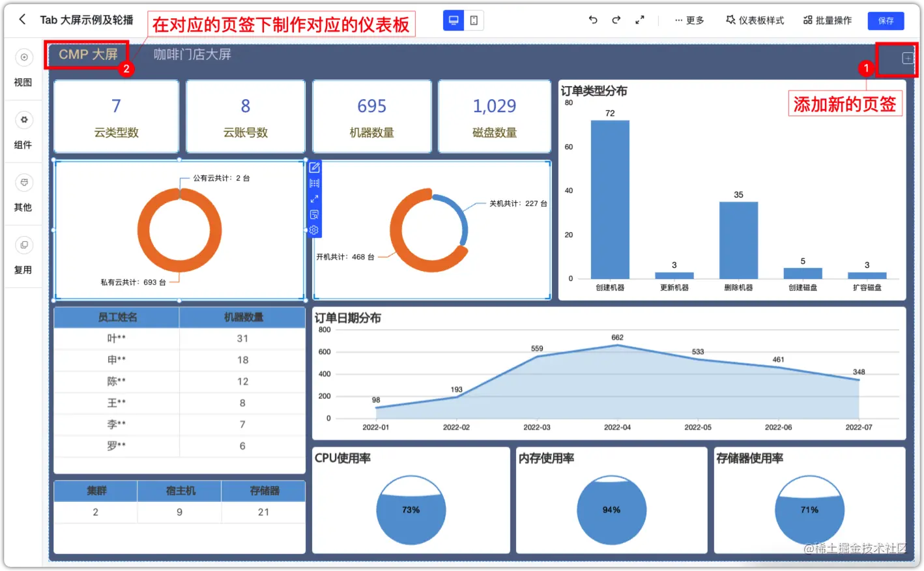This screenshot has height=571, width=924.
Task: Open chart settings via the gear icon
Action: [314, 229]
